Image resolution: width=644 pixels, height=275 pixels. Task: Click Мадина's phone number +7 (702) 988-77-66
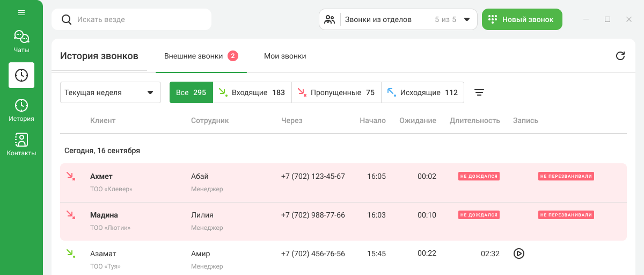(313, 215)
